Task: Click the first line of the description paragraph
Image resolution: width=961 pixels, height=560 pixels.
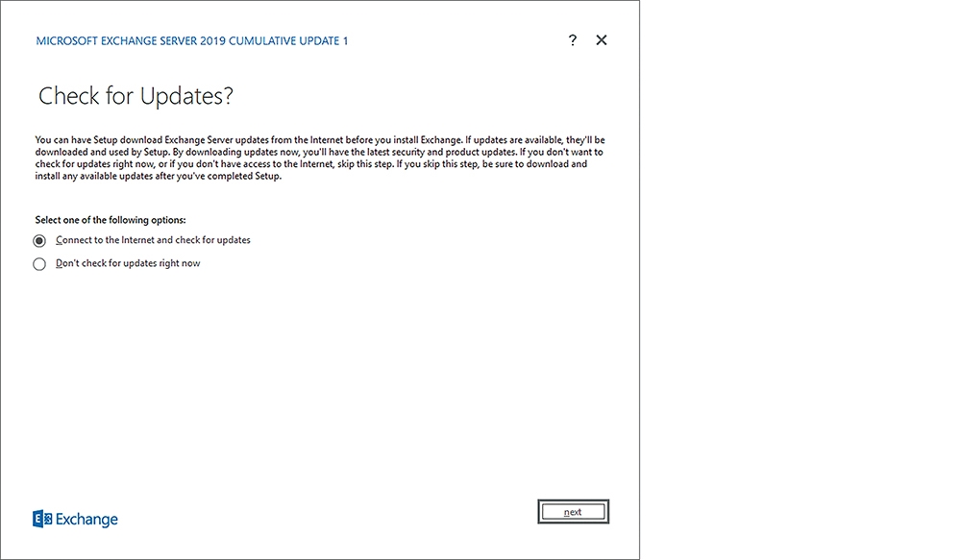Action: tap(320, 139)
